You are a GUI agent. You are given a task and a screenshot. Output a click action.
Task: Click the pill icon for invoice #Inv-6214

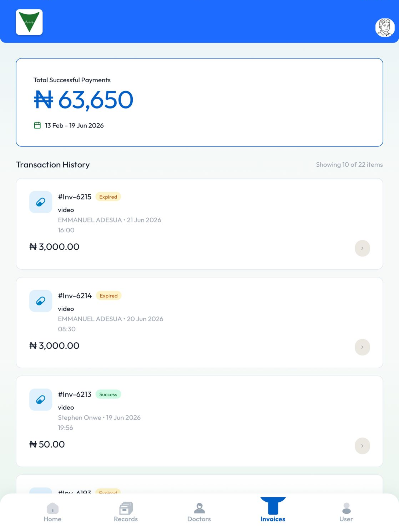tap(41, 301)
